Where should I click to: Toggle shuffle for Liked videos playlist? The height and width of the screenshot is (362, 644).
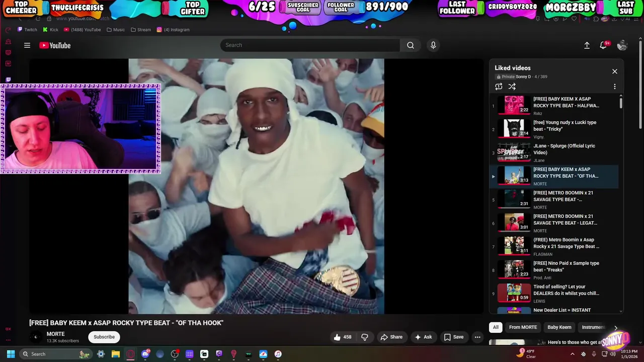[512, 86]
